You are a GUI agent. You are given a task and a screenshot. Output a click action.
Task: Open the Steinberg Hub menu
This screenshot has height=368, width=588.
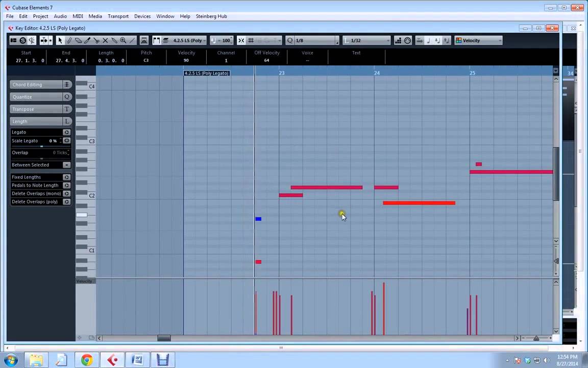211,16
